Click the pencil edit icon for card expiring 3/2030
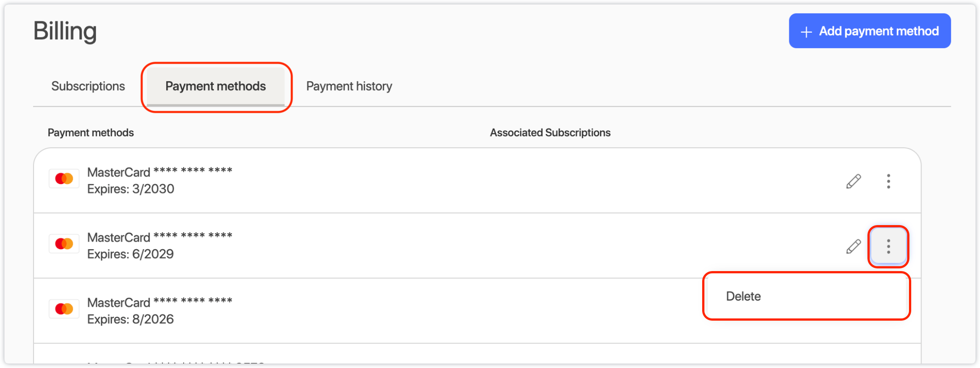Image resolution: width=980 pixels, height=368 pixels. (853, 181)
